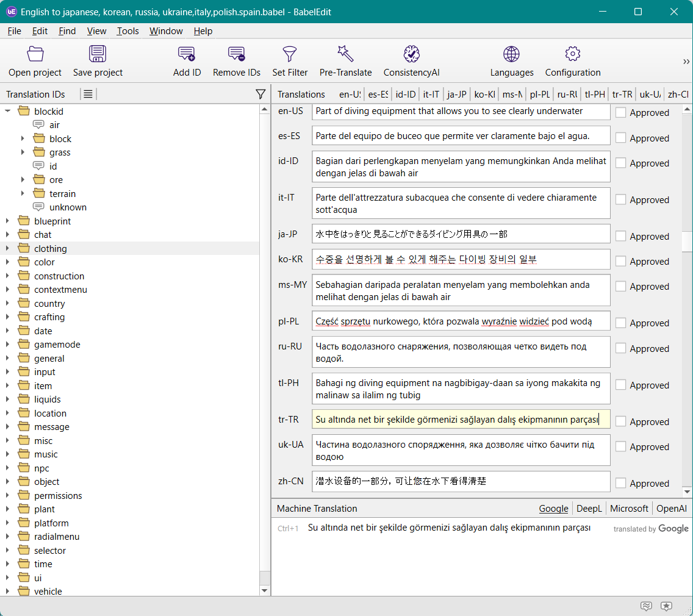Click the ko-KR translation text field
This screenshot has width=693, height=616.
click(461, 260)
